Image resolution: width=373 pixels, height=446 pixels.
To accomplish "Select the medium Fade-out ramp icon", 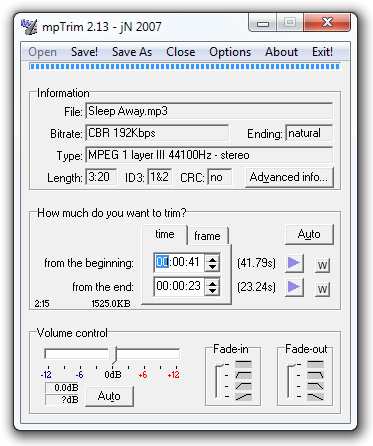I will (315, 386).
